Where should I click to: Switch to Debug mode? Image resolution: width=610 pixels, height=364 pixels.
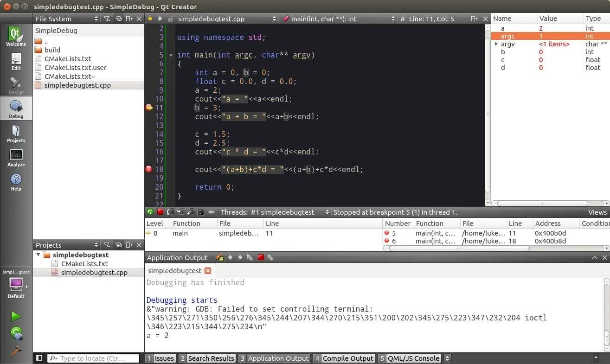click(16, 109)
